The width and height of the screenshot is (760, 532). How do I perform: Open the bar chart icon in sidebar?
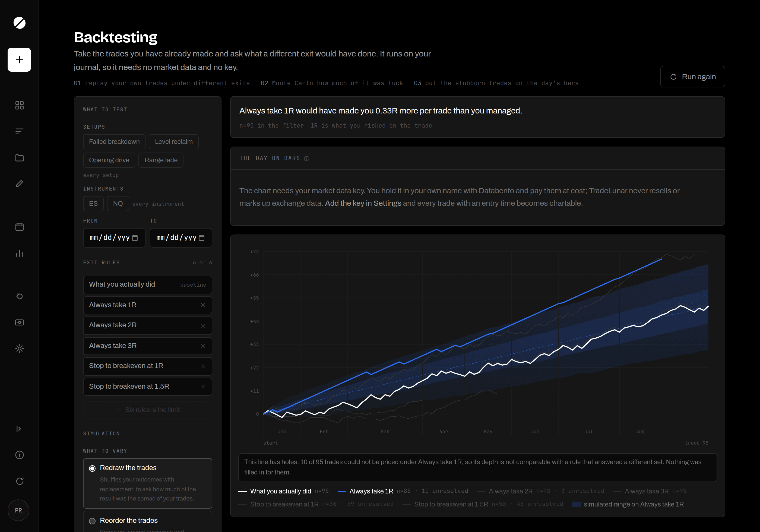pyautogui.click(x=20, y=253)
